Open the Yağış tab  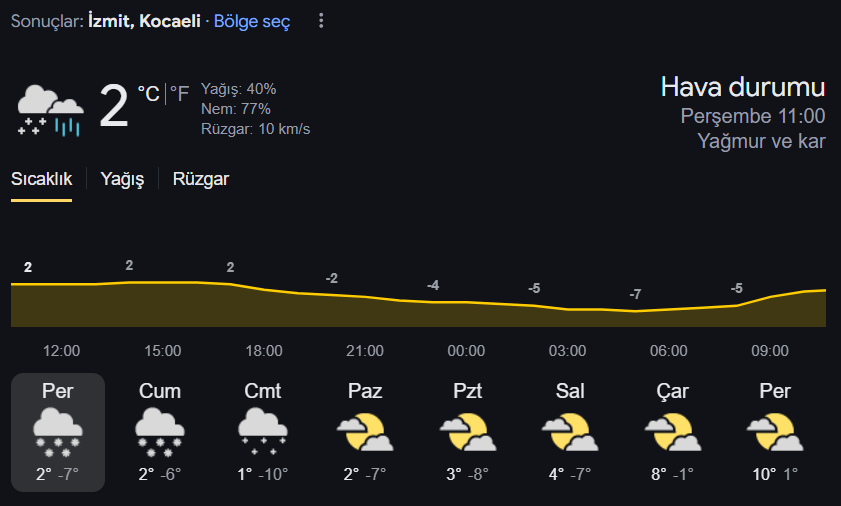click(122, 179)
